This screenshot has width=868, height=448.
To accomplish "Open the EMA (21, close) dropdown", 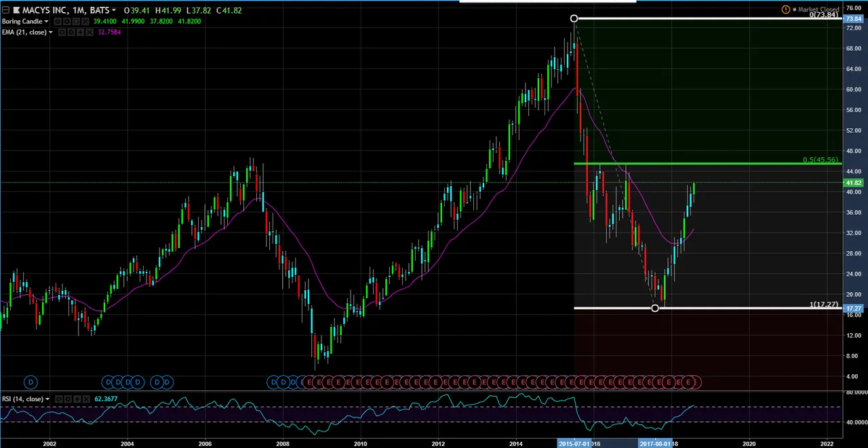I will (x=50, y=33).
